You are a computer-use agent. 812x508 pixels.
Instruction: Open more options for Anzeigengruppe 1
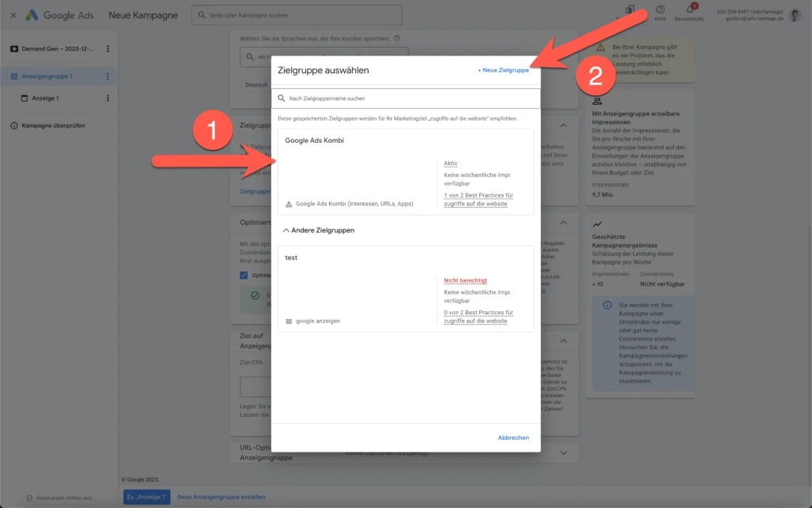coord(108,76)
